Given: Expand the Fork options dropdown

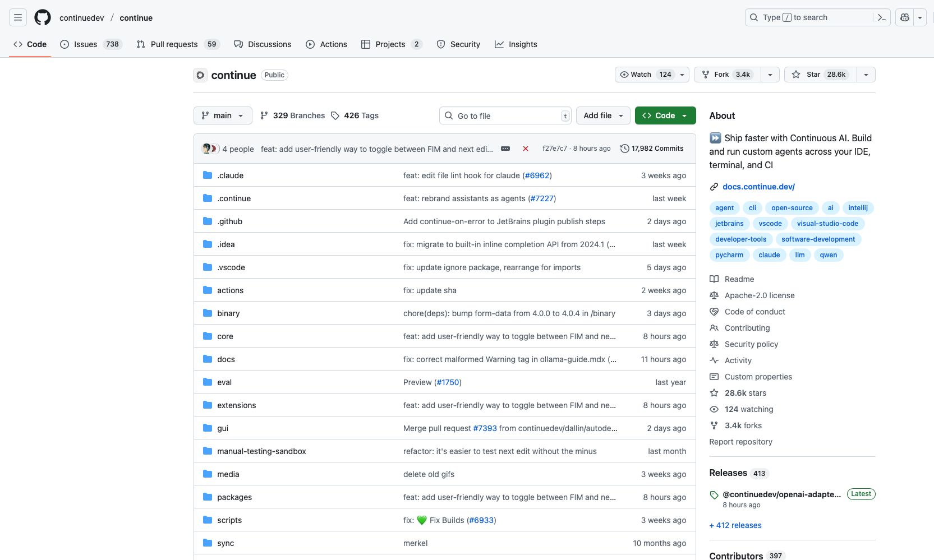Looking at the screenshot, I should click(x=770, y=75).
